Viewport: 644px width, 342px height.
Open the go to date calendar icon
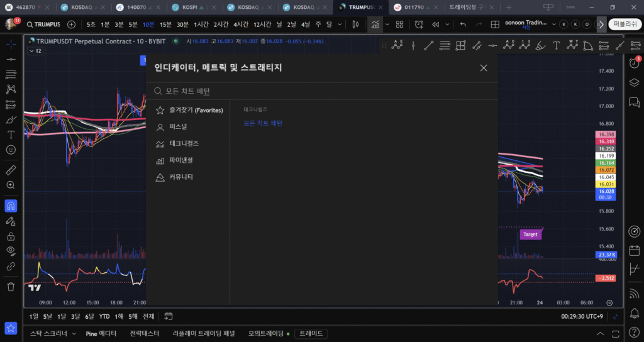point(169,316)
